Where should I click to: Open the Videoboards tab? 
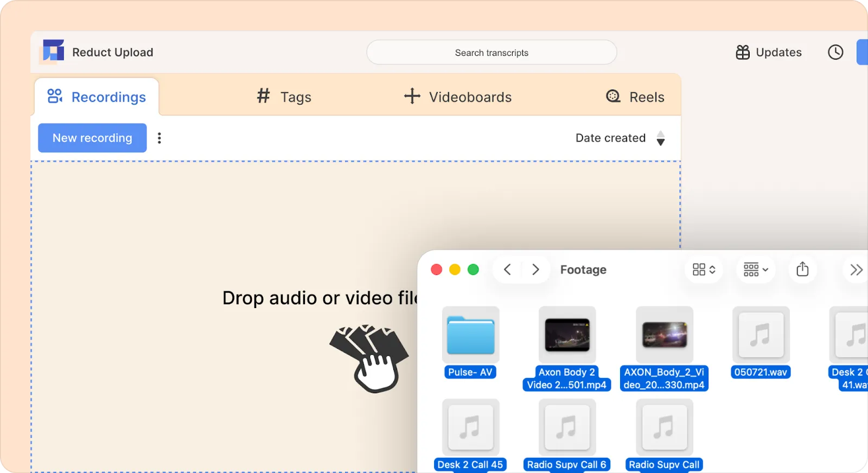tap(458, 97)
